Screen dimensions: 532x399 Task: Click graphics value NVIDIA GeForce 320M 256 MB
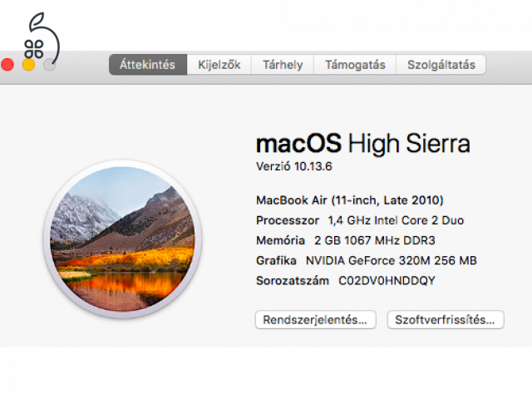point(392,260)
